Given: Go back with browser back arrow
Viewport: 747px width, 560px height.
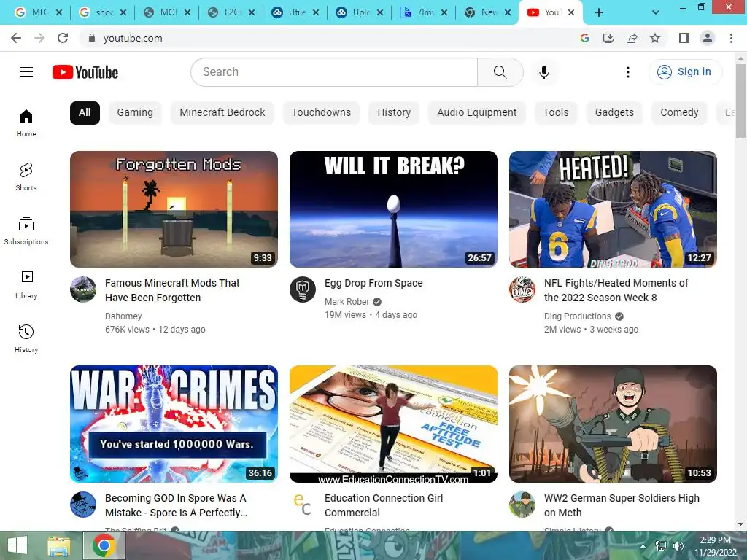Looking at the screenshot, I should (x=16, y=38).
